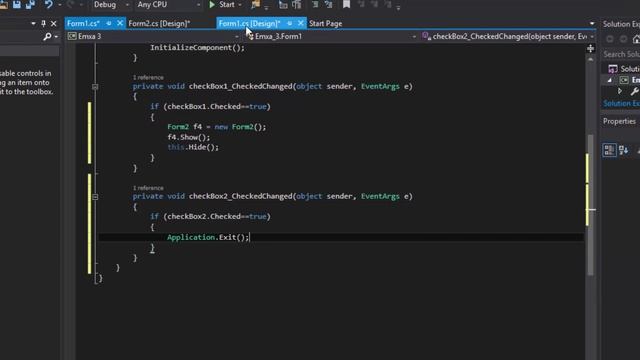This screenshot has height=360, width=640.
Task: Click the Save All icon
Action: (31, 5)
